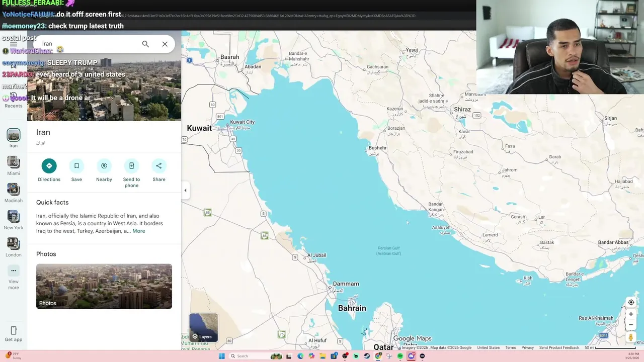This screenshot has height=362, width=644.
Task: Click the search magnifier icon in Maps
Action: pos(145,44)
